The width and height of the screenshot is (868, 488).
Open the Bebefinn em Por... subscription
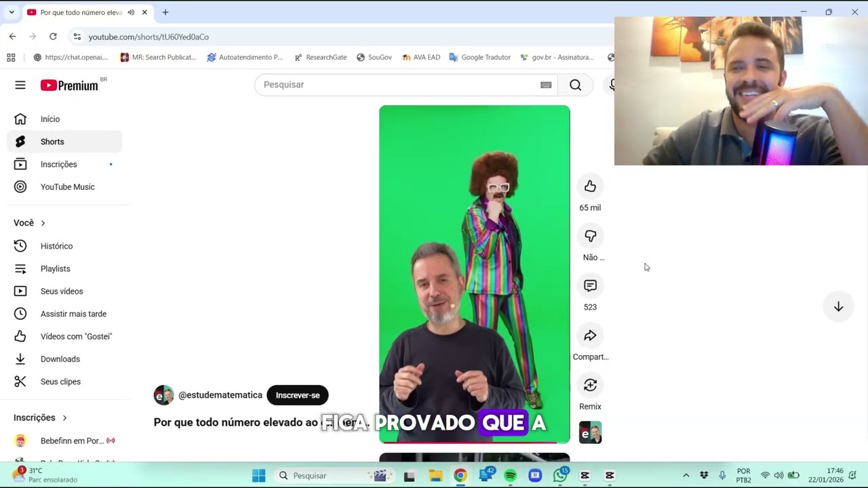pyautogui.click(x=64, y=441)
